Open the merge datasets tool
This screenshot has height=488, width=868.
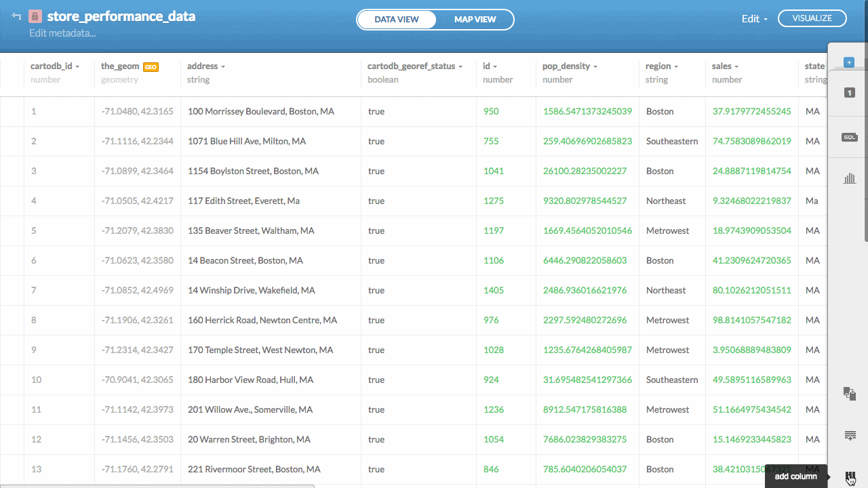coord(850,393)
